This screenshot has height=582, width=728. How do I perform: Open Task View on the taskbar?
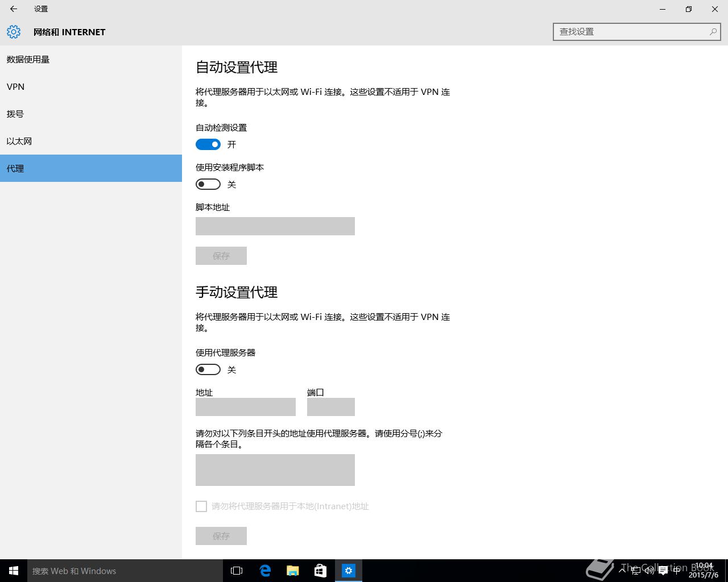tap(237, 571)
